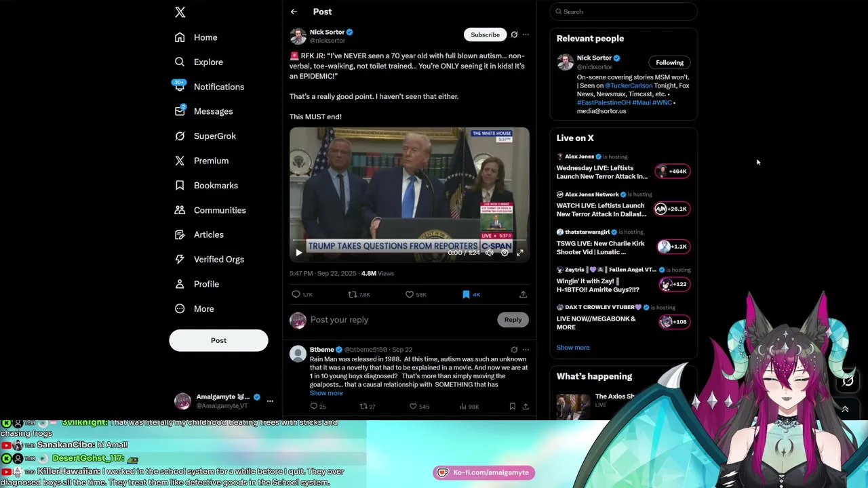The image size is (868, 488).
Task: Share Btbeme's reply
Action: click(x=526, y=407)
